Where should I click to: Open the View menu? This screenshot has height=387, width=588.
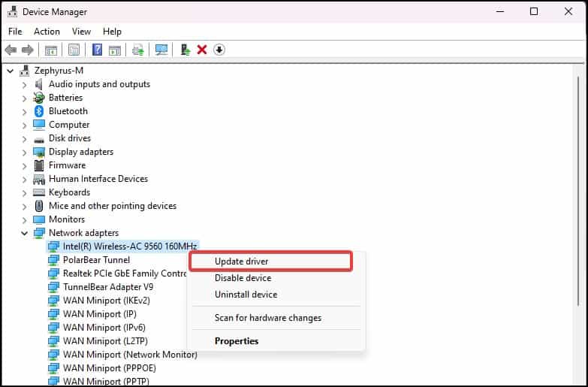(x=81, y=32)
